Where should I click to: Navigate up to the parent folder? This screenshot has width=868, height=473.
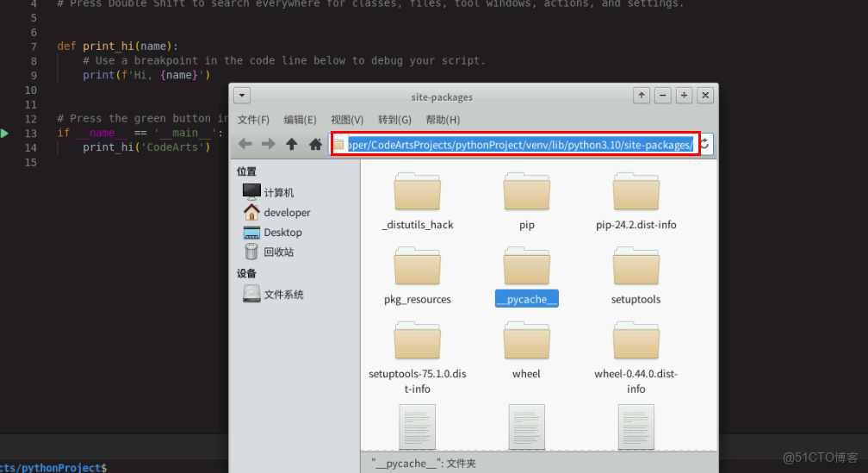(292, 145)
